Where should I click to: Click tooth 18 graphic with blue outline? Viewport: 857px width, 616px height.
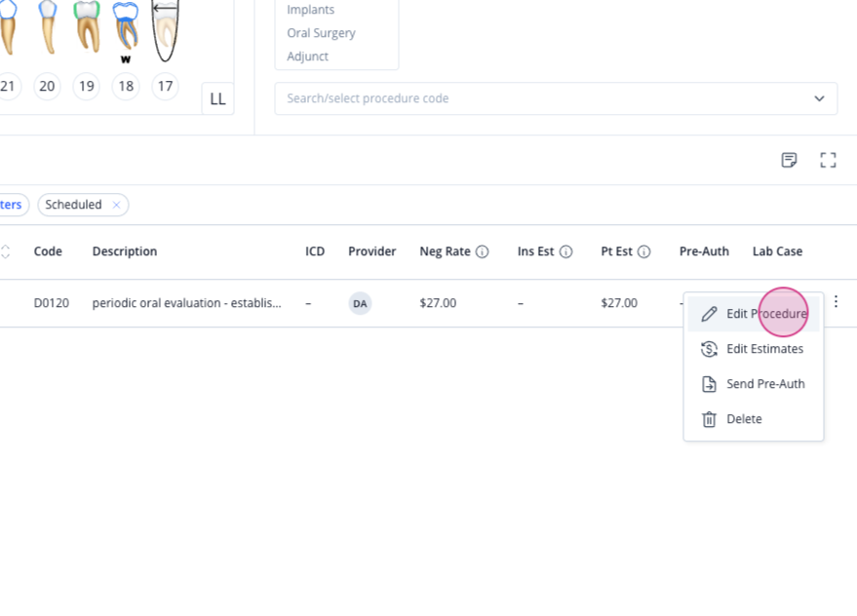point(126,26)
